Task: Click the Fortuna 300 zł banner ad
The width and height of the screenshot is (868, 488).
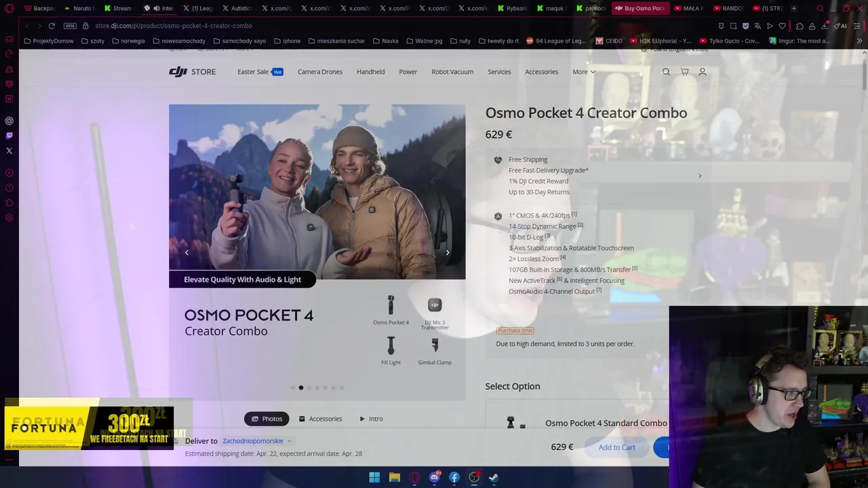Action: [x=89, y=428]
